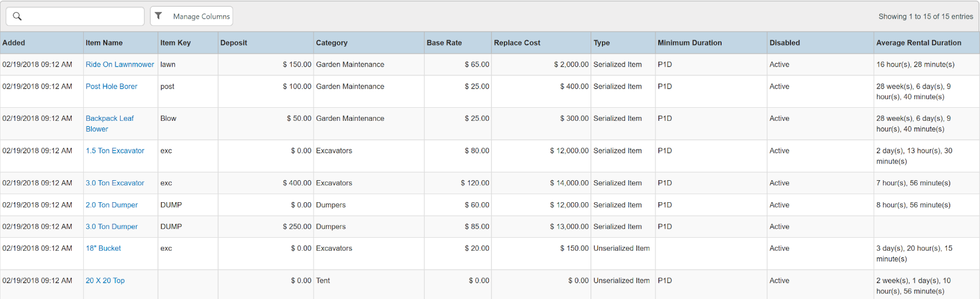Image resolution: width=980 pixels, height=299 pixels.
Task: Click the filter funnel icon
Action: tap(159, 16)
